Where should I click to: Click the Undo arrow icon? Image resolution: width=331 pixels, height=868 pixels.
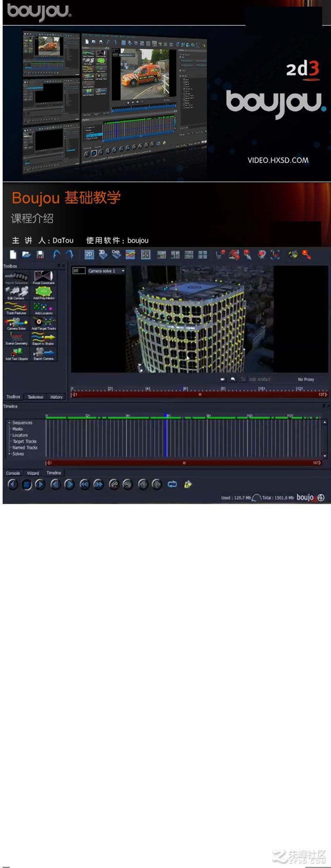coord(56,254)
